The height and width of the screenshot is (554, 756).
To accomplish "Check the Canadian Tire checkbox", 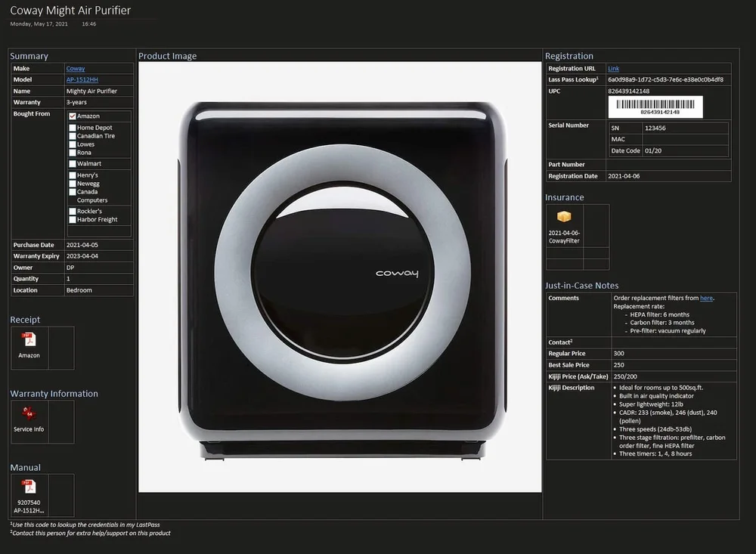I will [73, 136].
